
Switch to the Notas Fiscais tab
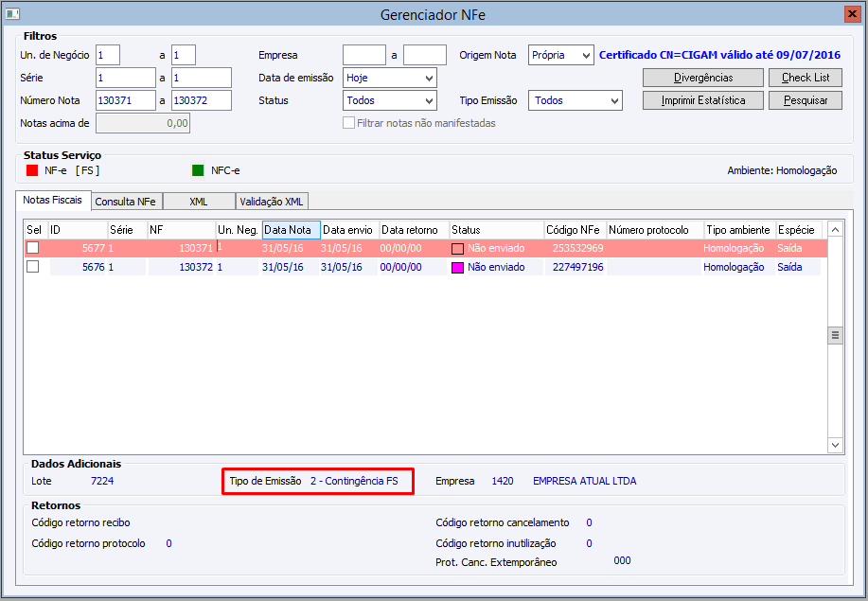[53, 200]
